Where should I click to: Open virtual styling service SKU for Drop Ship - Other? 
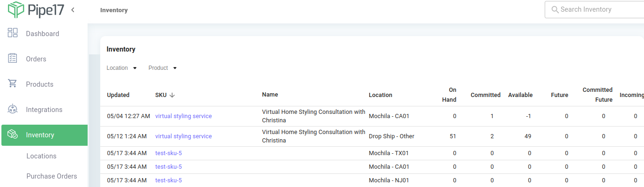click(x=184, y=136)
